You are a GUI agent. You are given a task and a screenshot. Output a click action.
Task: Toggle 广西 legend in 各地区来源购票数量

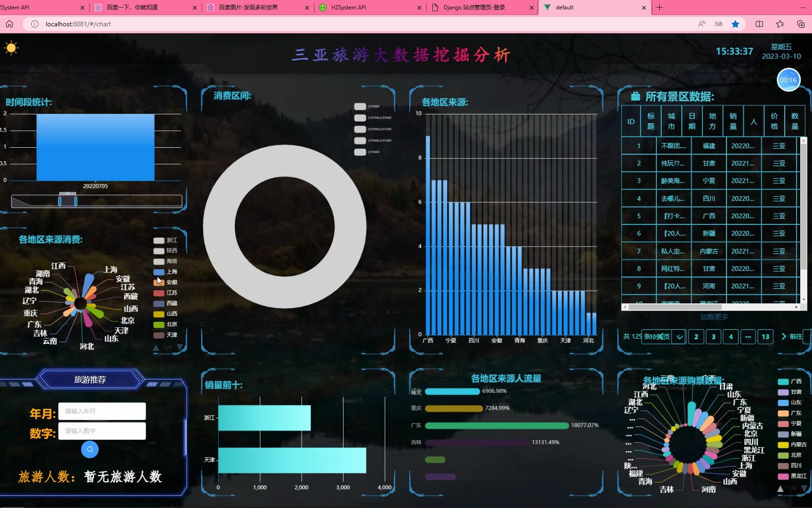point(789,381)
